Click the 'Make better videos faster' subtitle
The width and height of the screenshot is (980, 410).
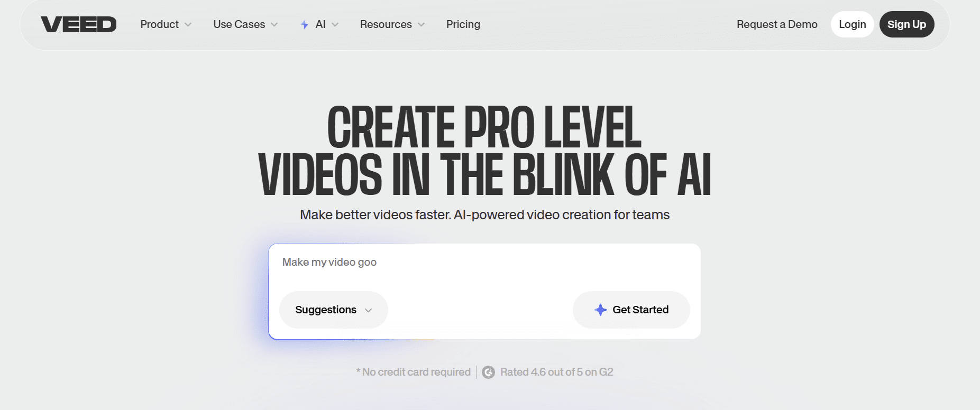tap(484, 215)
